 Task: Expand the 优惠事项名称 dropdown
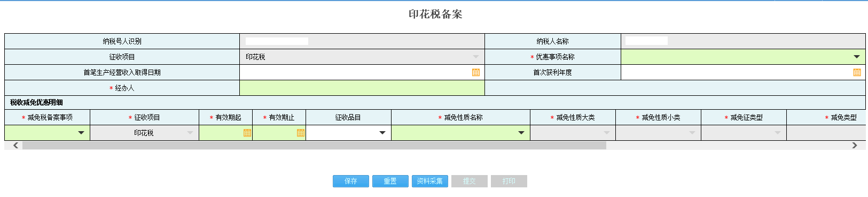click(857, 57)
